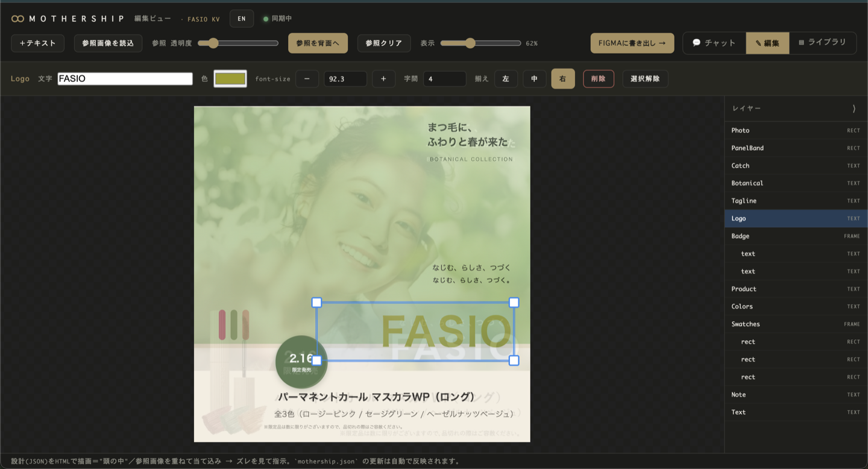868x469 pixels.
Task: Switch to the 編集 tab
Action: tap(767, 43)
